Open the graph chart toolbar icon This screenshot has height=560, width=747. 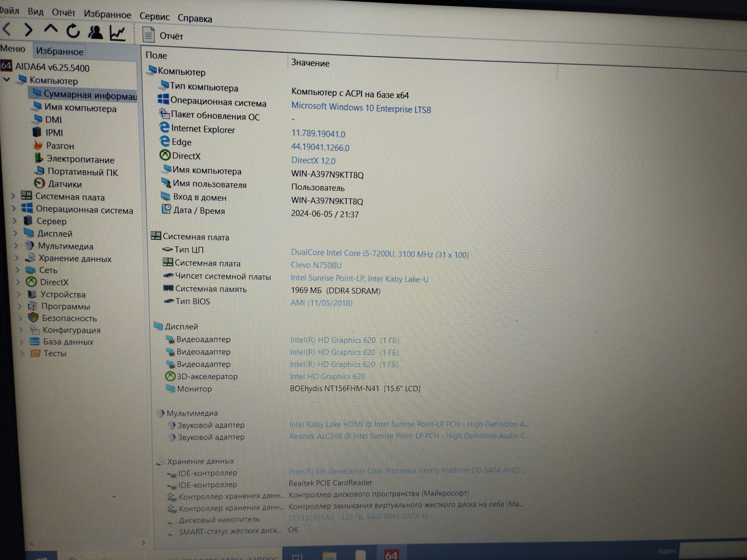[x=117, y=33]
